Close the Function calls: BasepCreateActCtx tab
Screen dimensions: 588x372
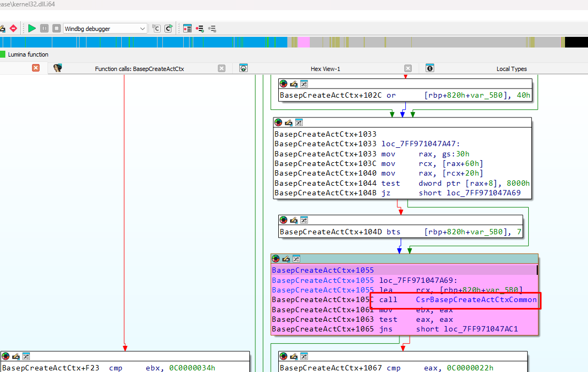pos(222,68)
